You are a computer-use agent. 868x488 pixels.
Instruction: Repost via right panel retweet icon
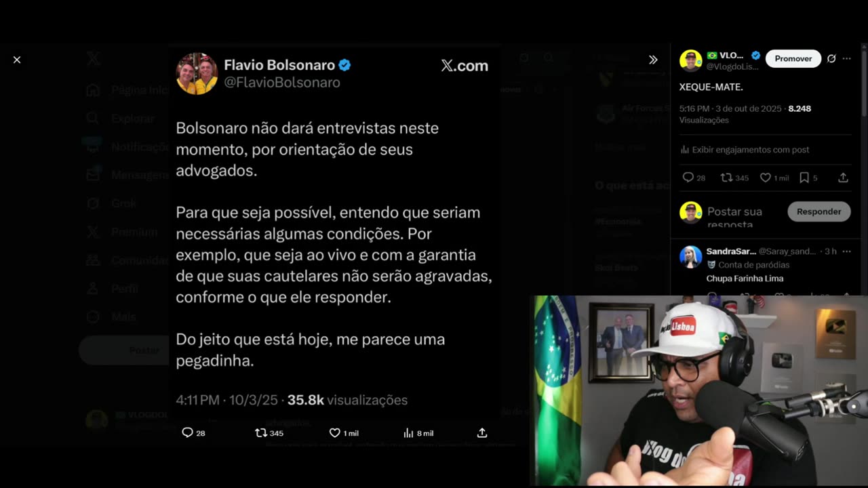tap(726, 178)
